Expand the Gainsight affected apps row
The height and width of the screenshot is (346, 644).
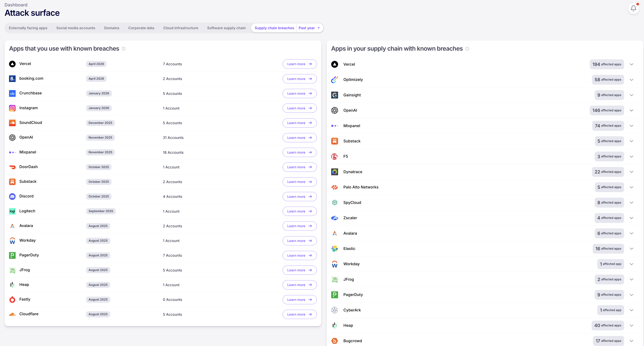[631, 95]
